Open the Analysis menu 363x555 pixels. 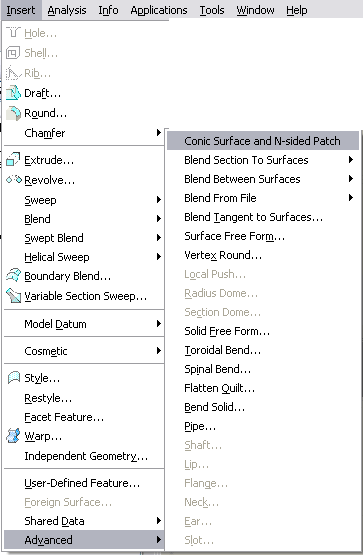[67, 10]
